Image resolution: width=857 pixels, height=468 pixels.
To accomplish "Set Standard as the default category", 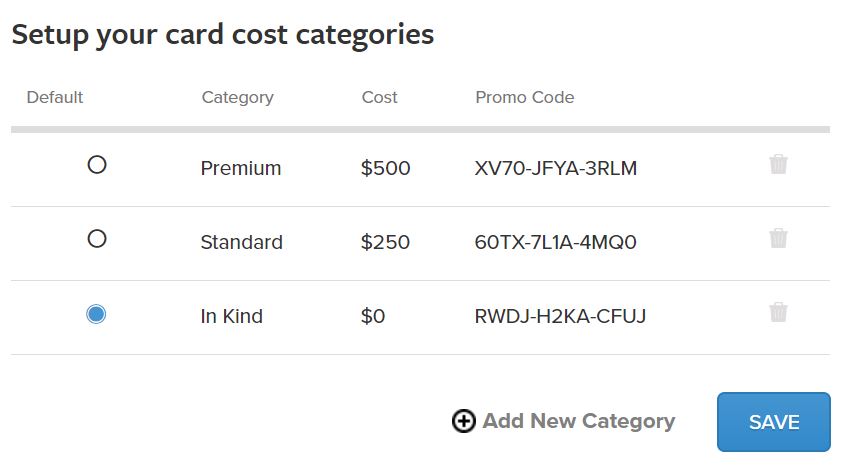I will coord(97,238).
